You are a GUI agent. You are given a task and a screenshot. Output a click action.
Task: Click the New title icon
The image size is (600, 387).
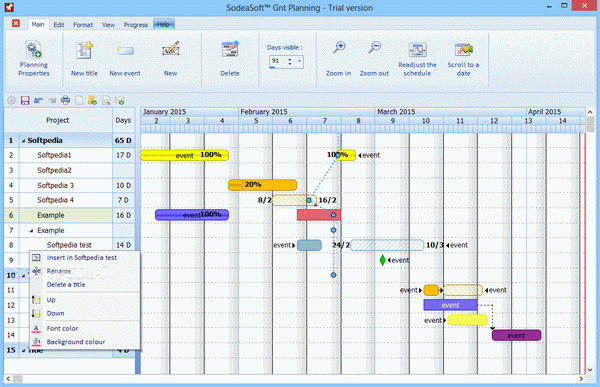click(84, 50)
